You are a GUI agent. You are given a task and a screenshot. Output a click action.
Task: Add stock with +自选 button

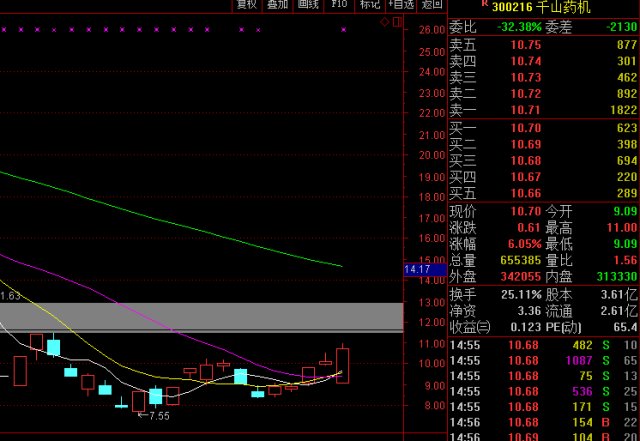pos(401,4)
